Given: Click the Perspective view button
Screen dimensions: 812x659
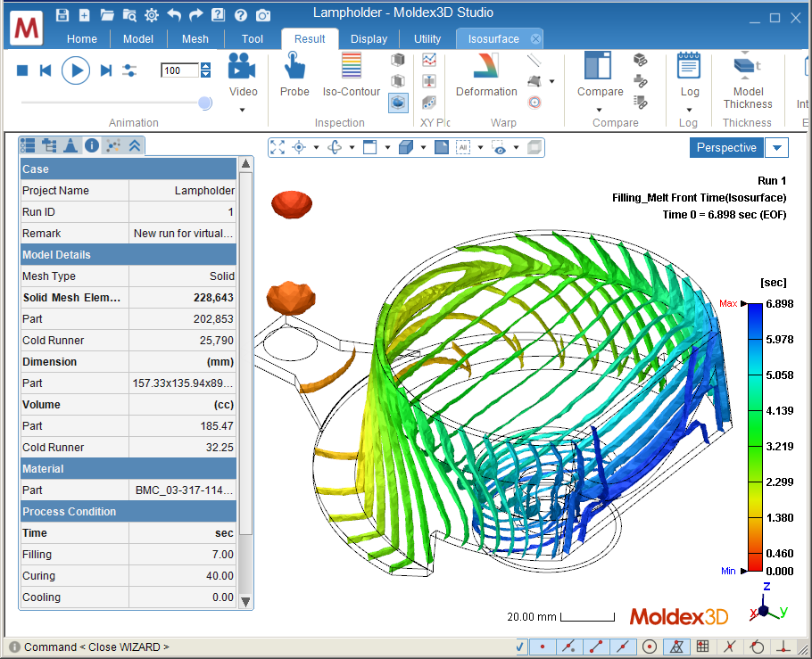Looking at the screenshot, I should 726,147.
